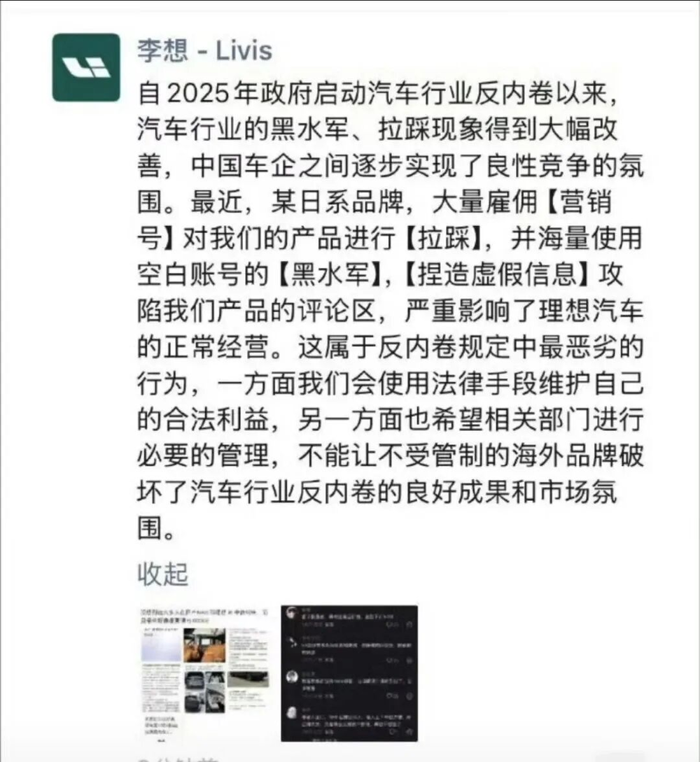
Task: Click the 【拉踩】 phrase in the post
Action: (x=444, y=238)
